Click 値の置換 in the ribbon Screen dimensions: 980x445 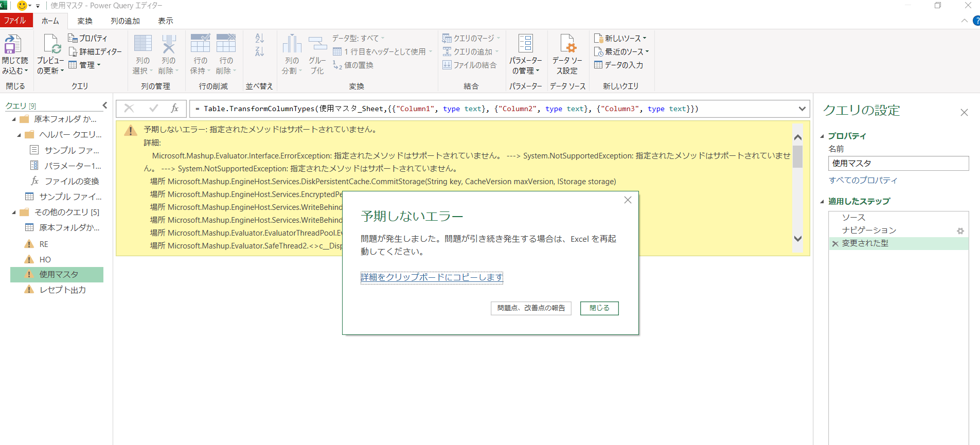(353, 65)
